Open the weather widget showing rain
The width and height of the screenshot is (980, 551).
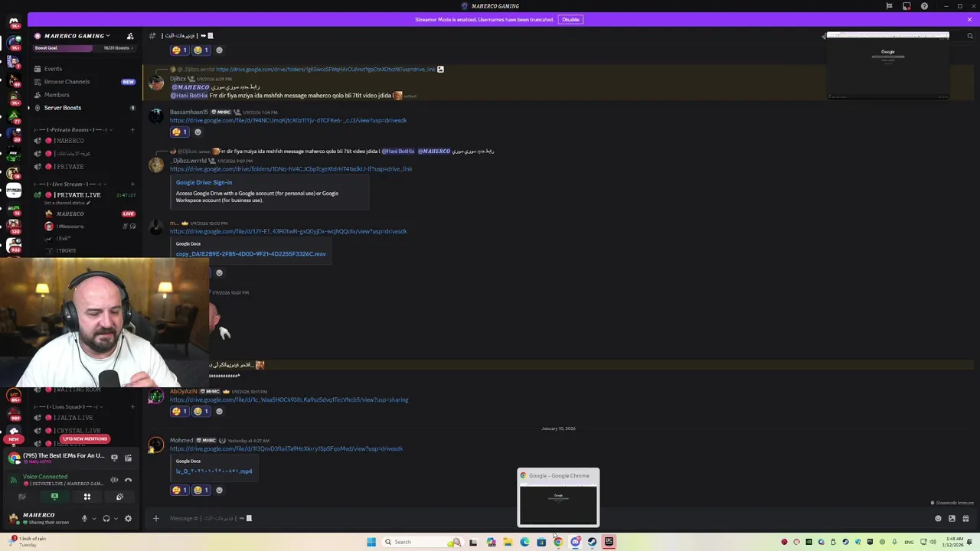pos(27,541)
